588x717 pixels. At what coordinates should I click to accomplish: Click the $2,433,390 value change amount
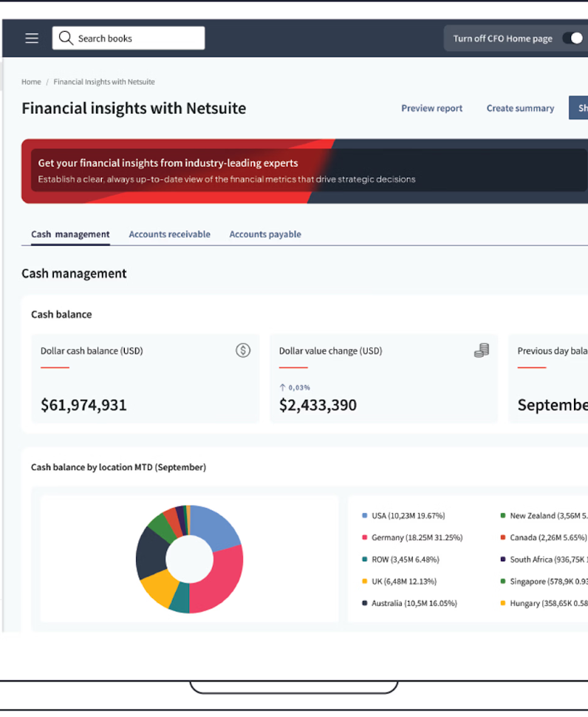[318, 405]
